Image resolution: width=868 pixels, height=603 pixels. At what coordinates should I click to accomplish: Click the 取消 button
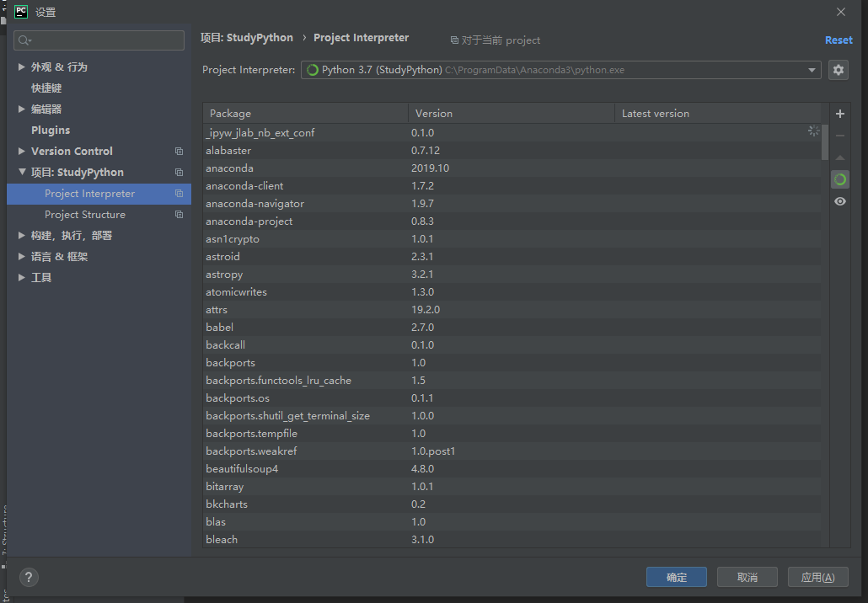(747, 577)
